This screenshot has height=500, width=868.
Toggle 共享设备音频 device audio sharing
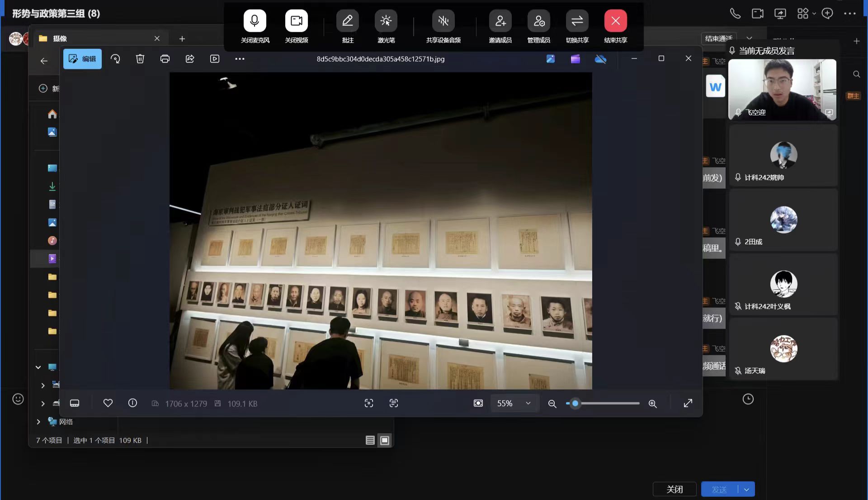pos(443,21)
